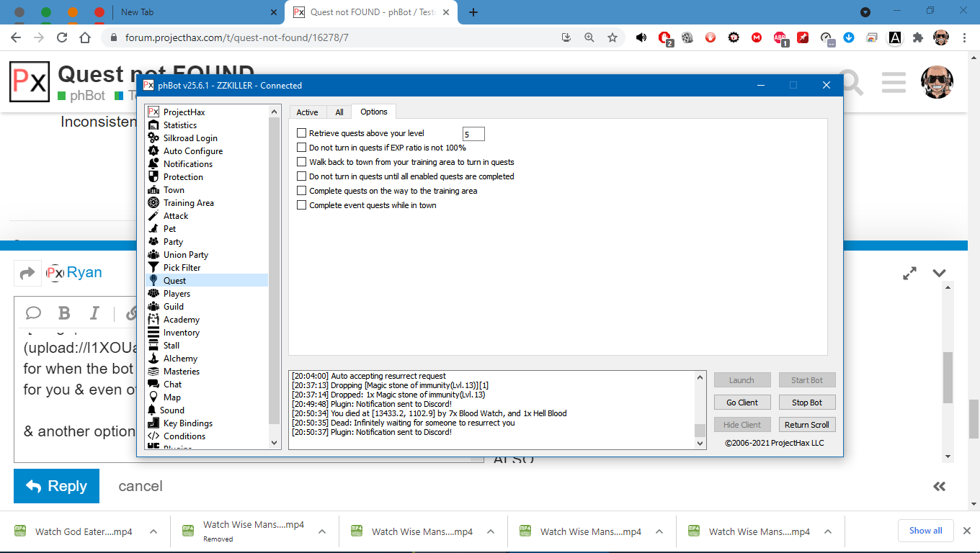This screenshot has width=980, height=553.
Task: Click the blue Reply button
Action: (x=56, y=486)
